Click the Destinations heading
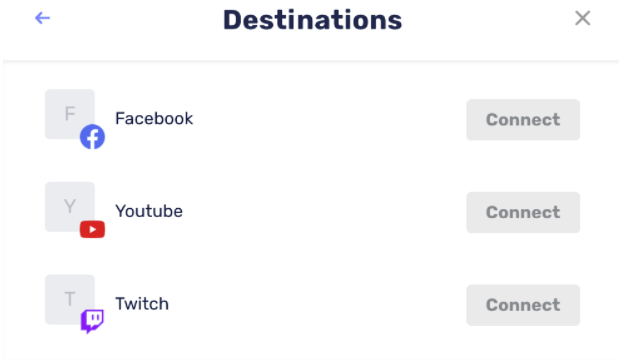 [312, 20]
